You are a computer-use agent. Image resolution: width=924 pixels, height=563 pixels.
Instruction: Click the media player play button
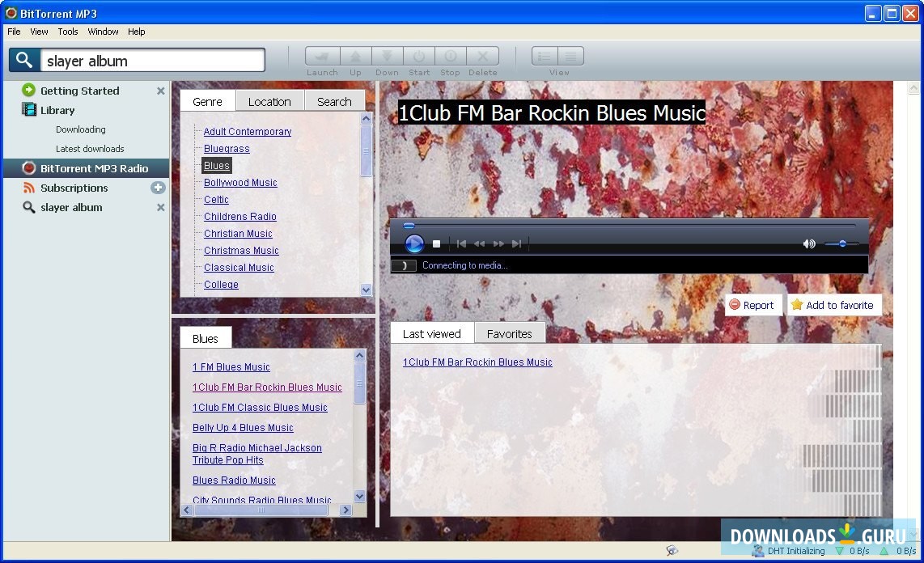click(x=414, y=243)
